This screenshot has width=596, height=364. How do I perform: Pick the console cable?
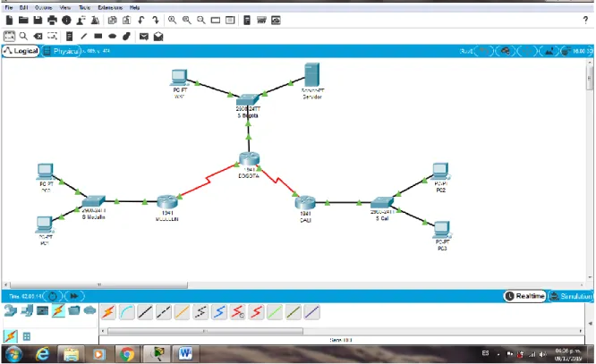point(126,312)
